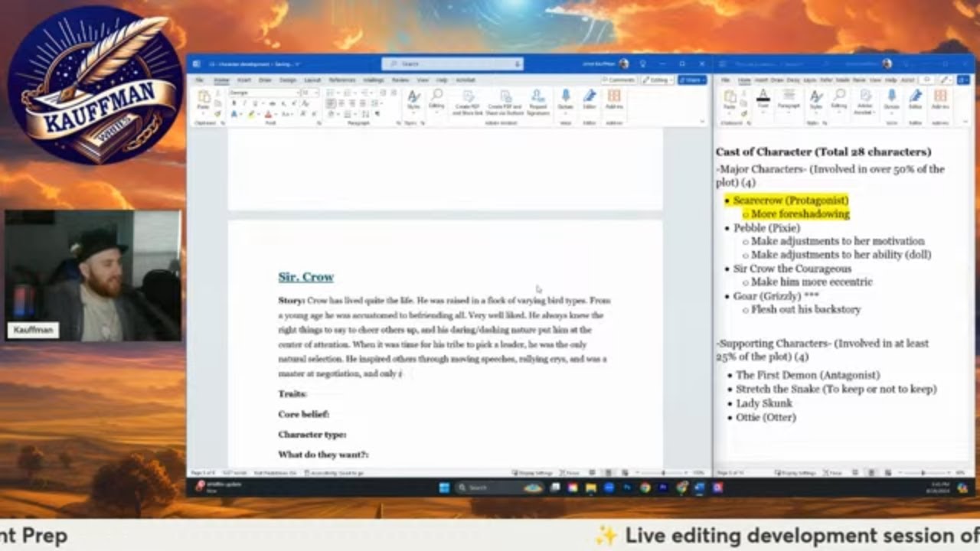Switch to Design tab in left Word window
The image size is (980, 551).
click(x=287, y=80)
